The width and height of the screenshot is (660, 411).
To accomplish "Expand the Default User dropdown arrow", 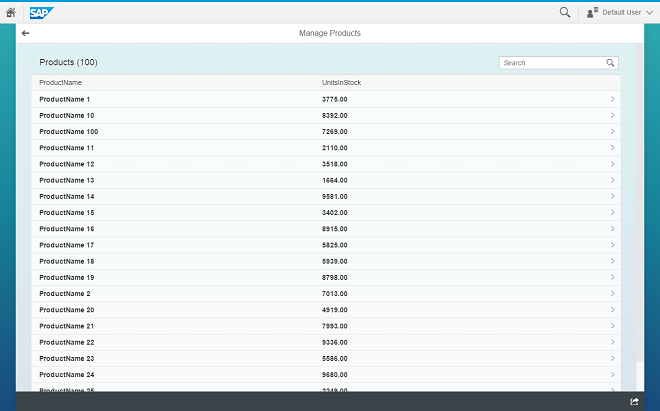I will 650,12.
